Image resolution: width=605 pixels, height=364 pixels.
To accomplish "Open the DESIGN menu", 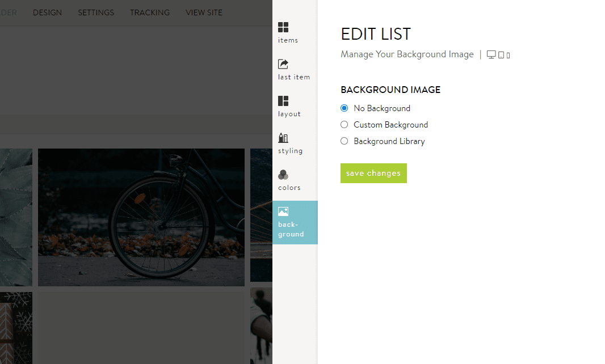I will (47, 12).
